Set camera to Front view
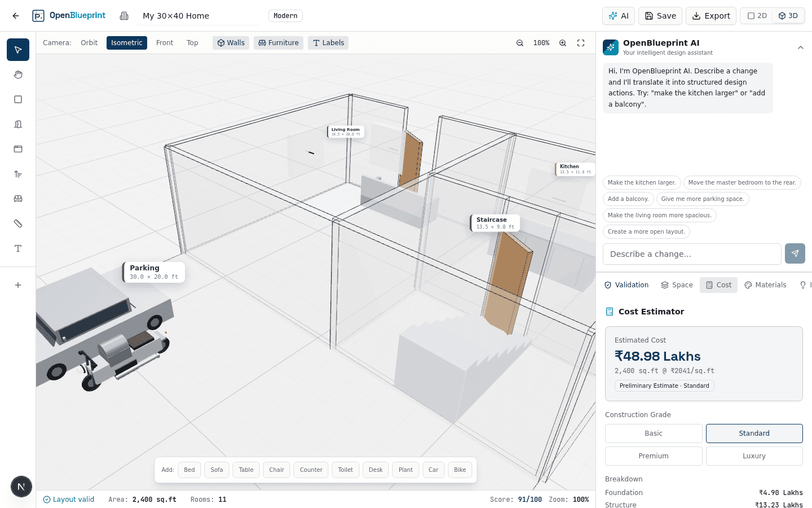Viewport: 812px width, 508px height. pos(165,43)
